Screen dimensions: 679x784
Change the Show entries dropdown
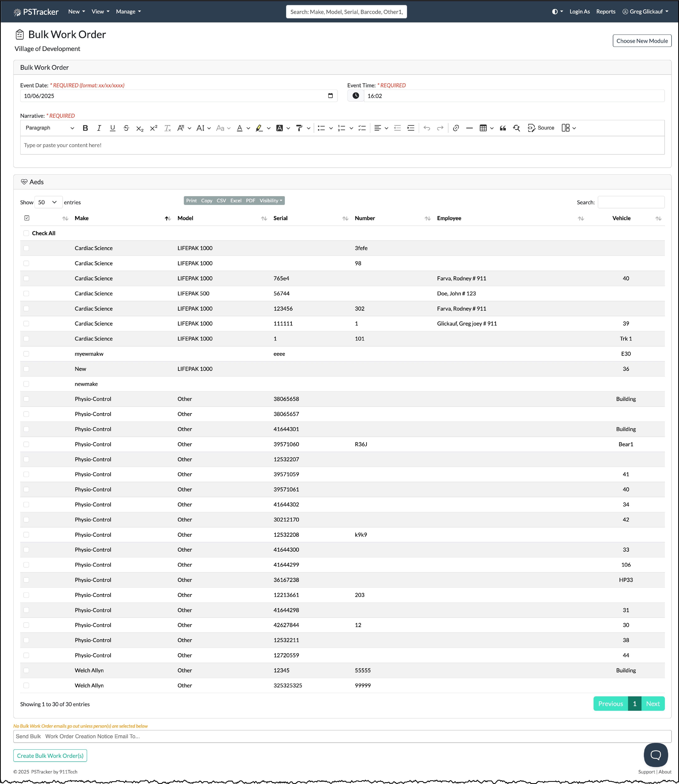point(48,202)
